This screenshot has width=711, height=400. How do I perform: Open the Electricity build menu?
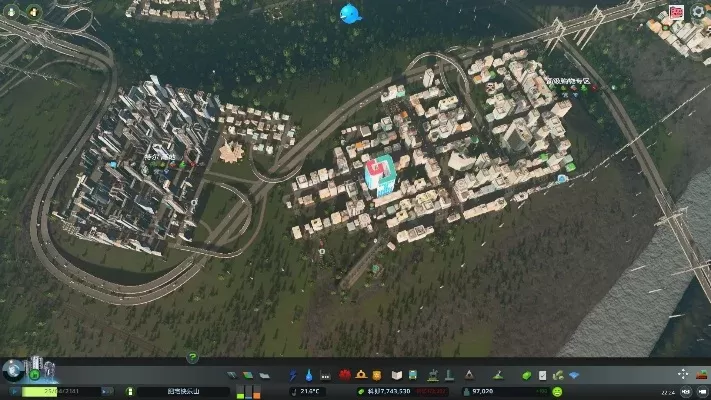(x=293, y=374)
